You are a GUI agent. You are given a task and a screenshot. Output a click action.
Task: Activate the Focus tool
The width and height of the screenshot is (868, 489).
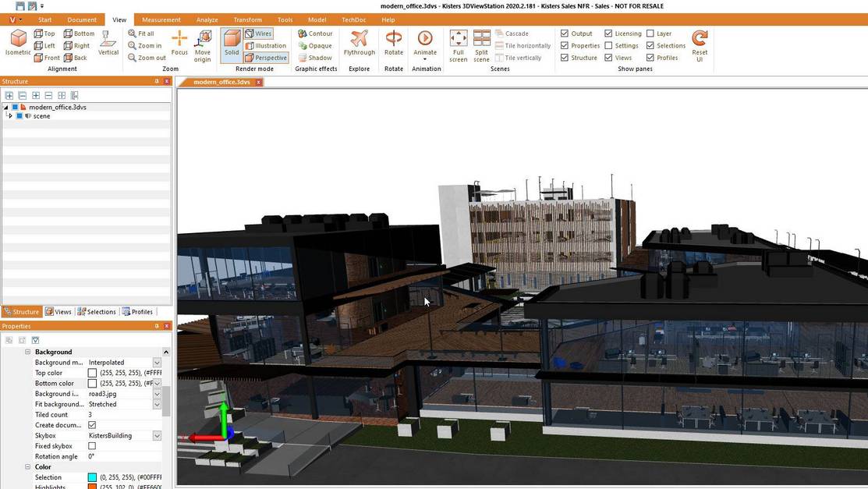coord(179,43)
